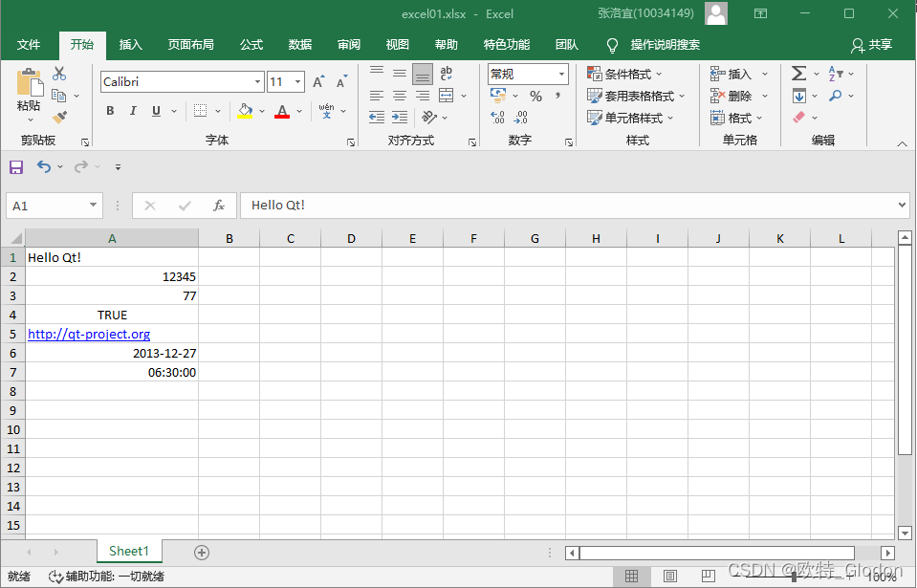Switch to the 插入 ribbon tab
Viewport: 917px width, 588px height.
coord(129,44)
